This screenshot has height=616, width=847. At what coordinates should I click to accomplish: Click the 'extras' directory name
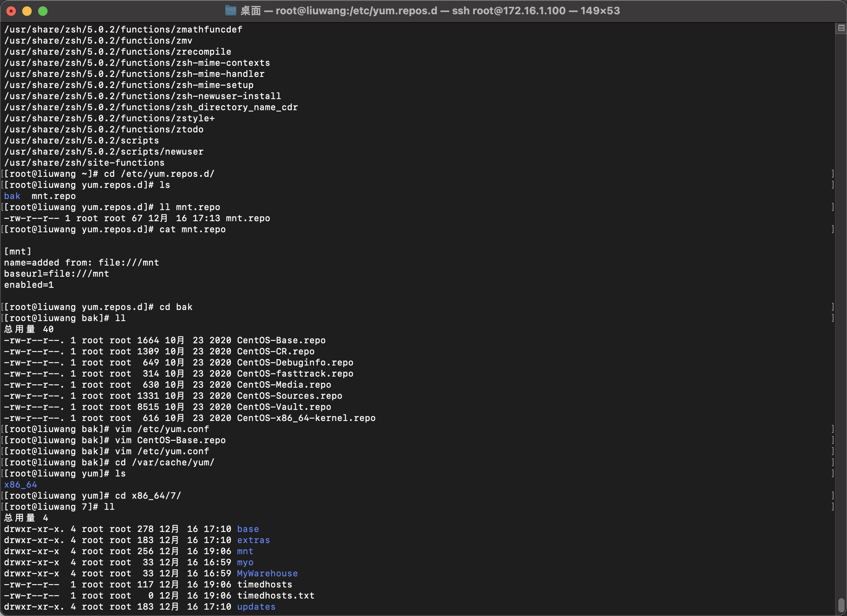pos(253,540)
